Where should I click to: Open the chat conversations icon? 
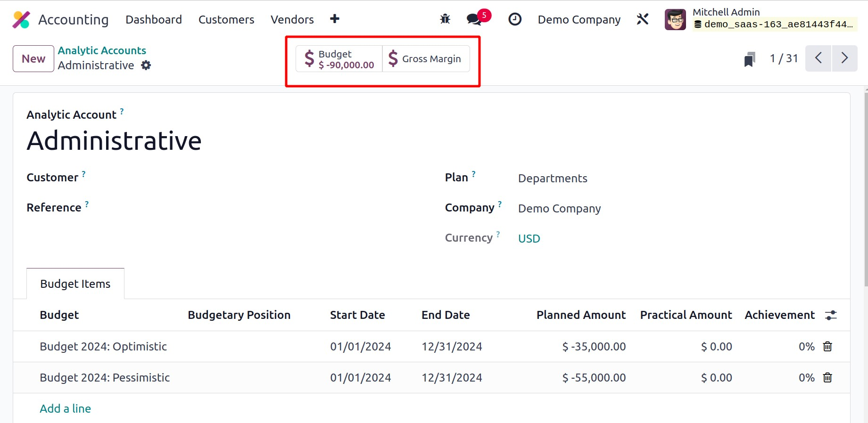[474, 19]
